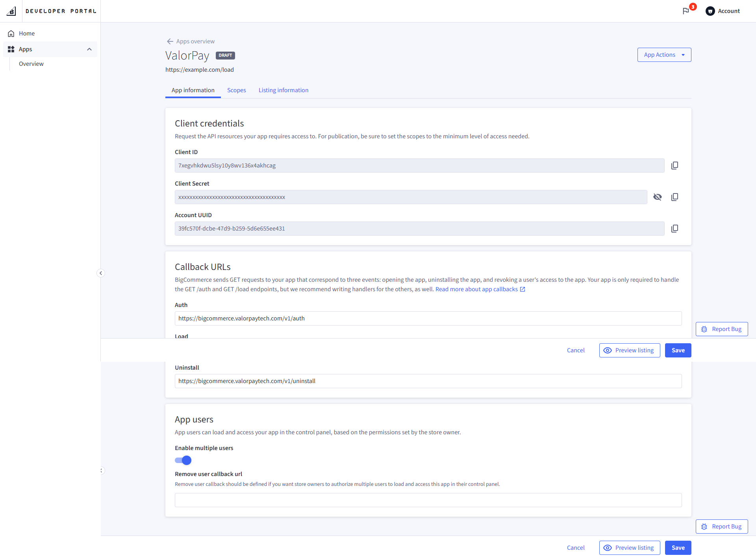Open Read more about app callbacks
This screenshot has width=756, height=560.
click(x=480, y=289)
